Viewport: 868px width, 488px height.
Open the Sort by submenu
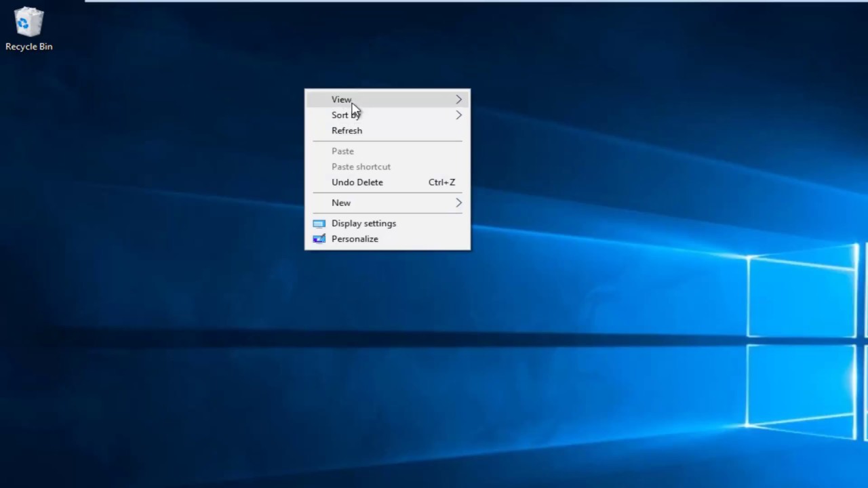pos(387,115)
